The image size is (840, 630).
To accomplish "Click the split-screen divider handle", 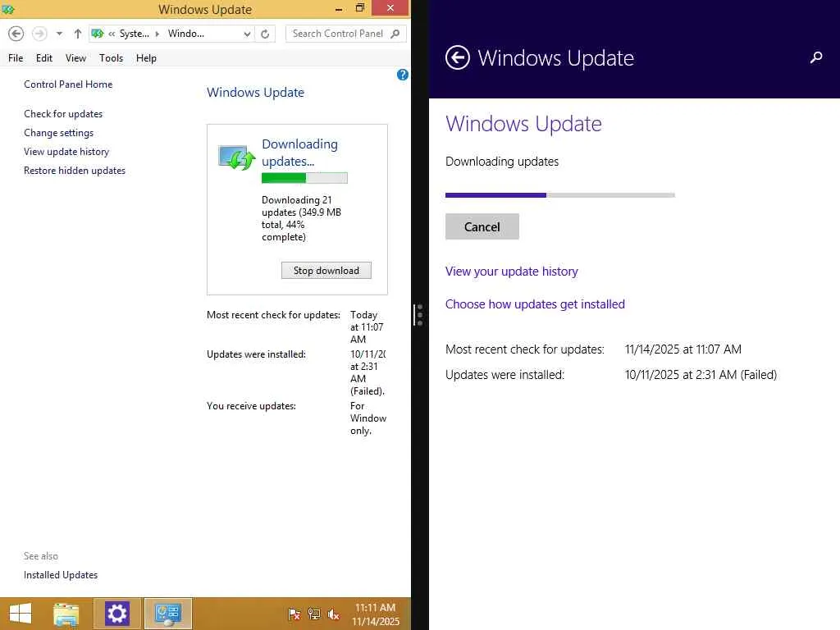I will [x=419, y=315].
